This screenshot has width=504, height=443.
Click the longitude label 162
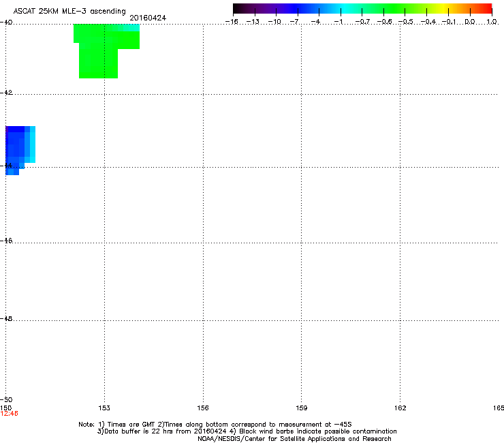pyautogui.click(x=400, y=408)
